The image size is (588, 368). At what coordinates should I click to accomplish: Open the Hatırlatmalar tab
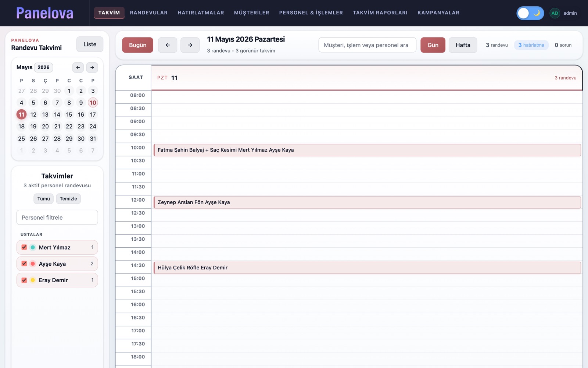(x=201, y=13)
